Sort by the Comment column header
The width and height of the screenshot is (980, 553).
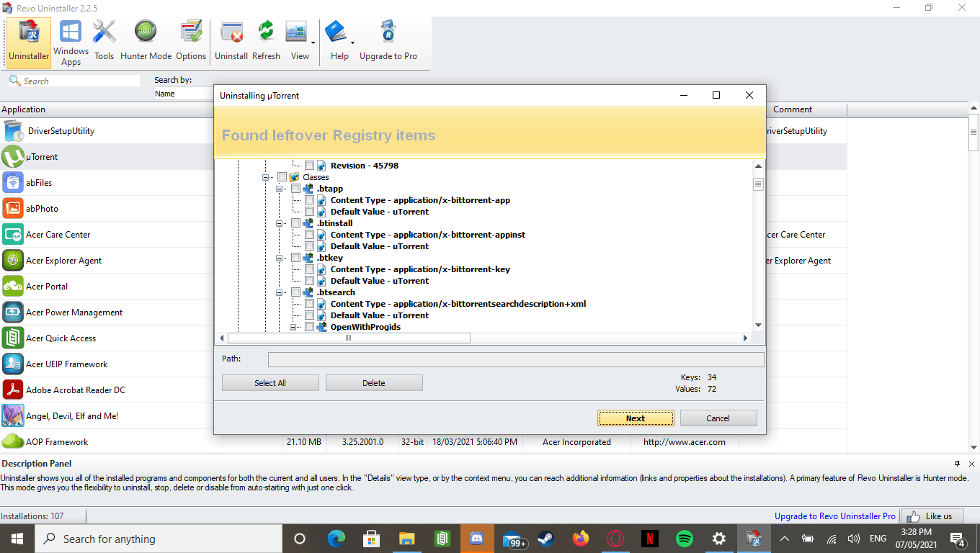pyautogui.click(x=793, y=109)
